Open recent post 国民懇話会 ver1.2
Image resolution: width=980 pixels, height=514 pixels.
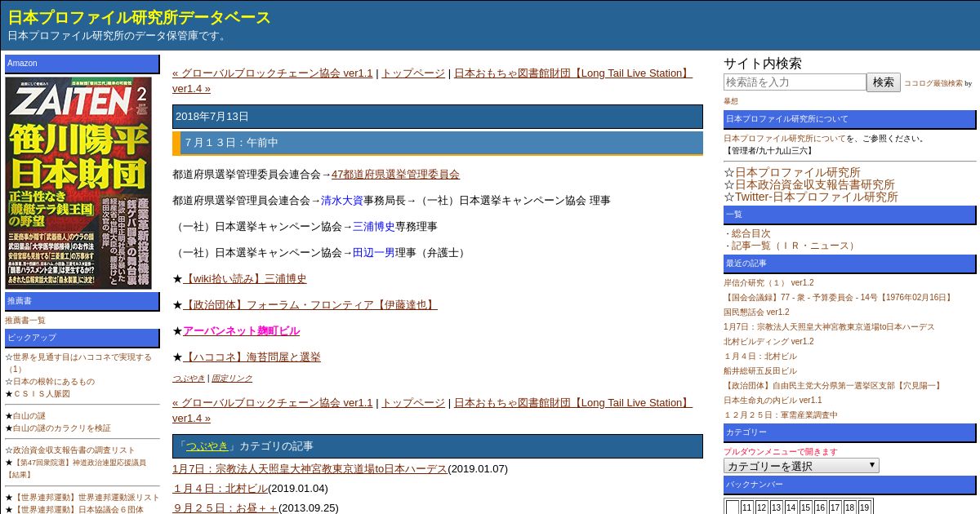coord(756,312)
